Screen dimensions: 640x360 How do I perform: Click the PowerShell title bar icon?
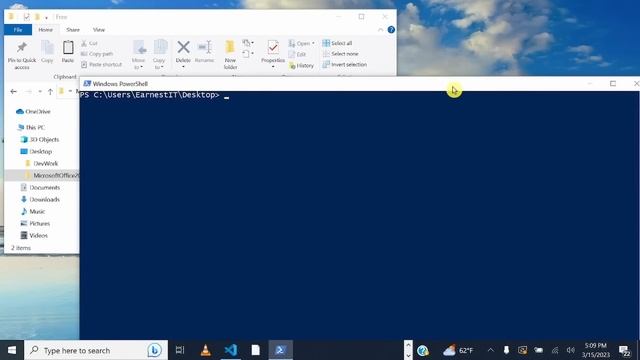tap(87, 83)
